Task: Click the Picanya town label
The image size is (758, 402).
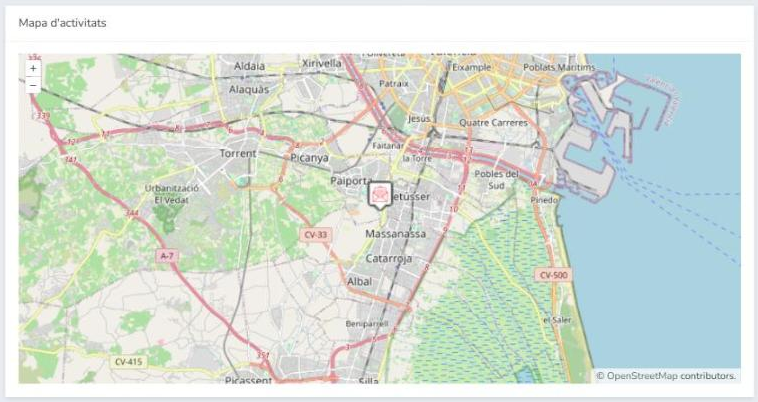Action: tap(309, 158)
